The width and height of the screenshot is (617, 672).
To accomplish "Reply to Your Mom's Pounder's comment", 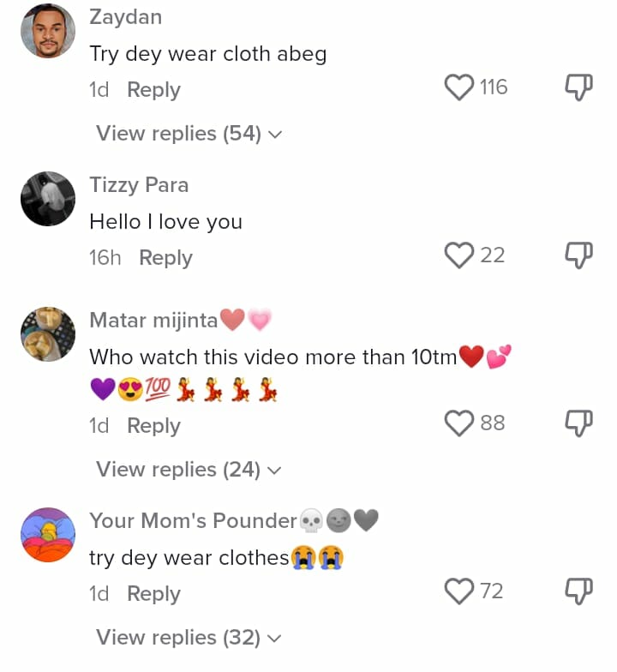I will [x=153, y=594].
